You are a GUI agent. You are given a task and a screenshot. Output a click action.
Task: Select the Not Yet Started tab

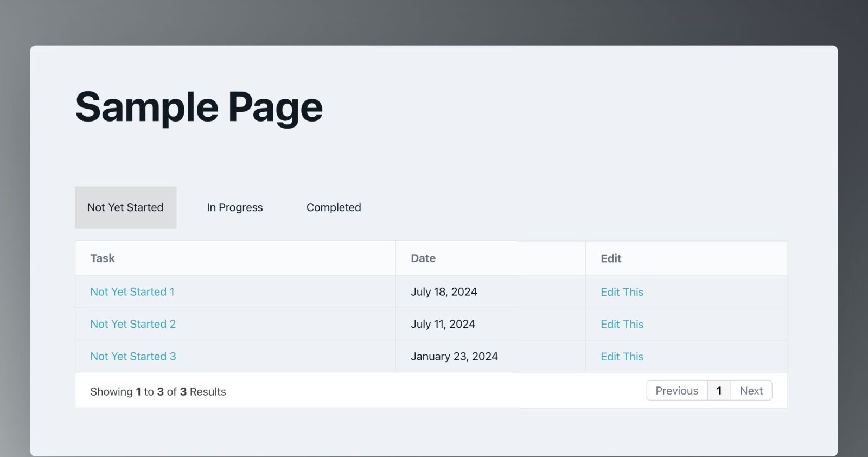pos(125,207)
